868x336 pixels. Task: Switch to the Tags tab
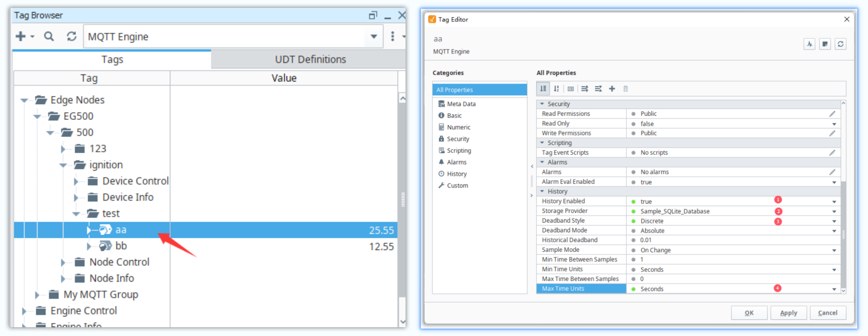point(112,59)
